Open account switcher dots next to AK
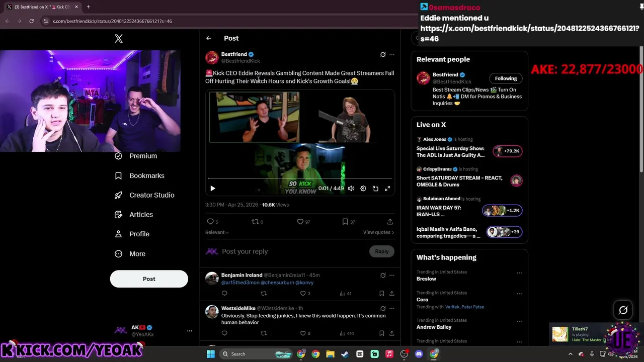 [190, 331]
